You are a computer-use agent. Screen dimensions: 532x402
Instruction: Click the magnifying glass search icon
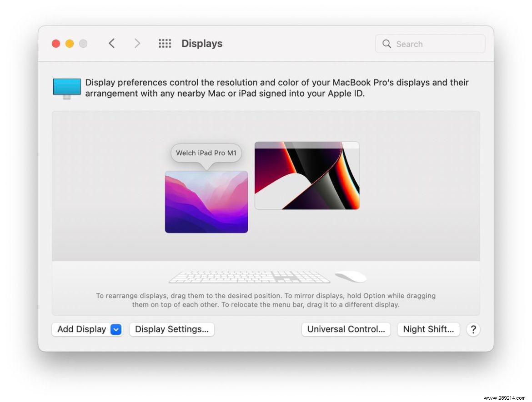point(386,44)
